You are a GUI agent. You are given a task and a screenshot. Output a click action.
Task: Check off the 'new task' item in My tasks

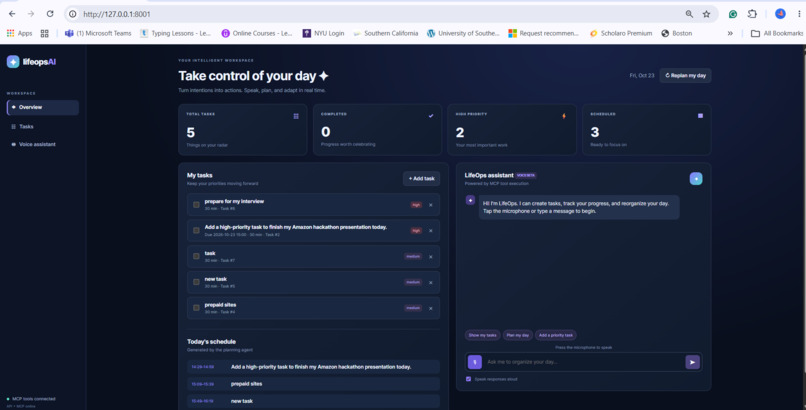(196, 282)
